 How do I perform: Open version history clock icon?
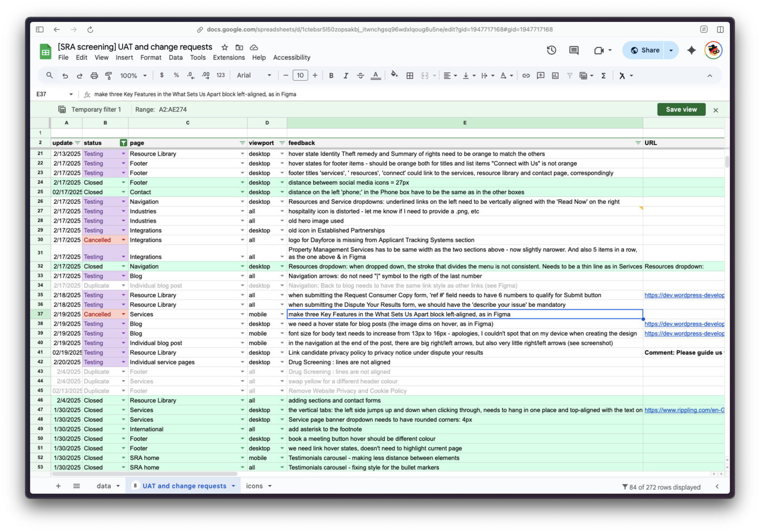(x=551, y=50)
